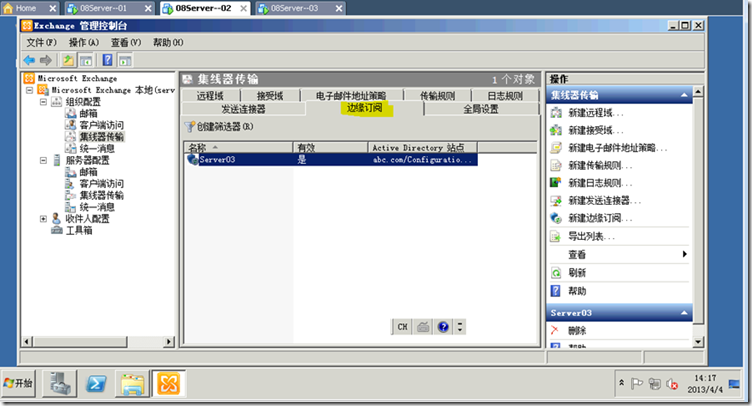Screen dimensions: 752x406
Task: Open the 查看(V) menu
Action: 126,43
